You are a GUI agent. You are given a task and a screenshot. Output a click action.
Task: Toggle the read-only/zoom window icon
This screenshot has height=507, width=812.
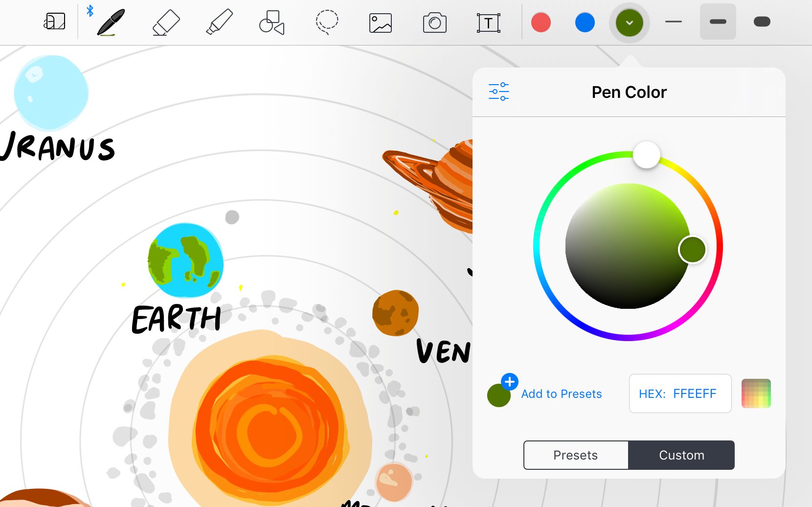[55, 22]
